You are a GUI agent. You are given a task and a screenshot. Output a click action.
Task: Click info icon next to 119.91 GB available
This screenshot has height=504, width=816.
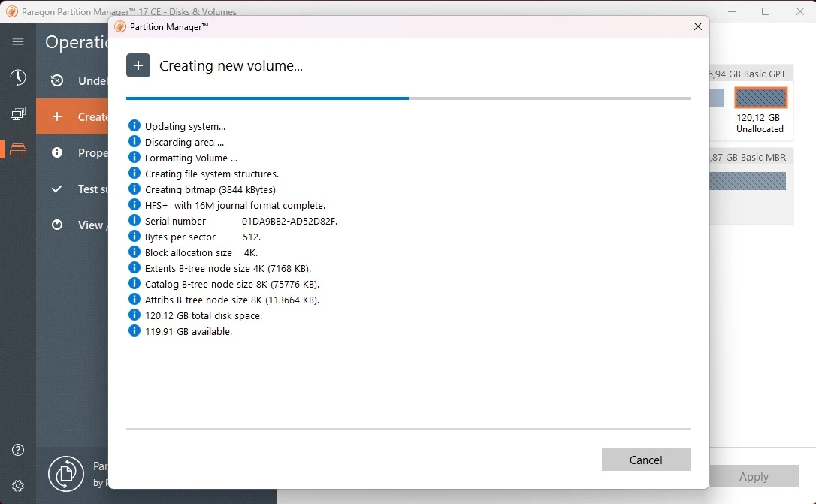click(x=134, y=330)
